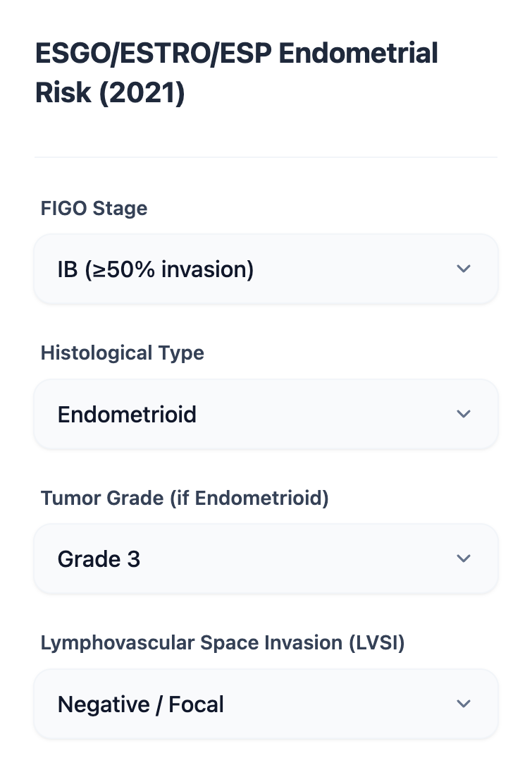The height and width of the screenshot is (758, 532).
Task: Click the chevron arrow in Histological Type field
Action: (x=463, y=414)
